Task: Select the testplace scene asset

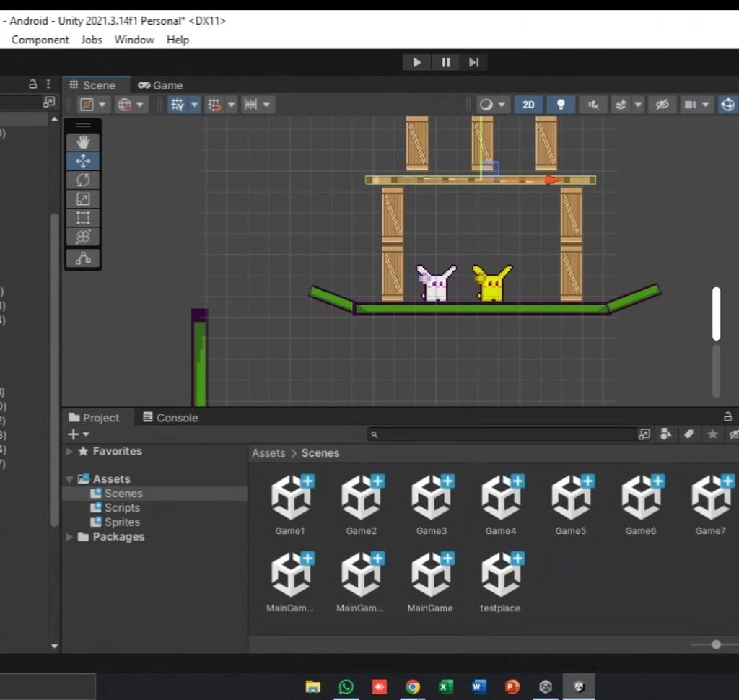Action: pos(501,582)
